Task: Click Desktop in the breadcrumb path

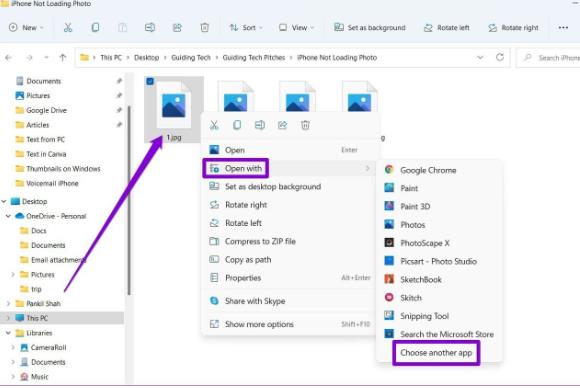Action: [146, 58]
